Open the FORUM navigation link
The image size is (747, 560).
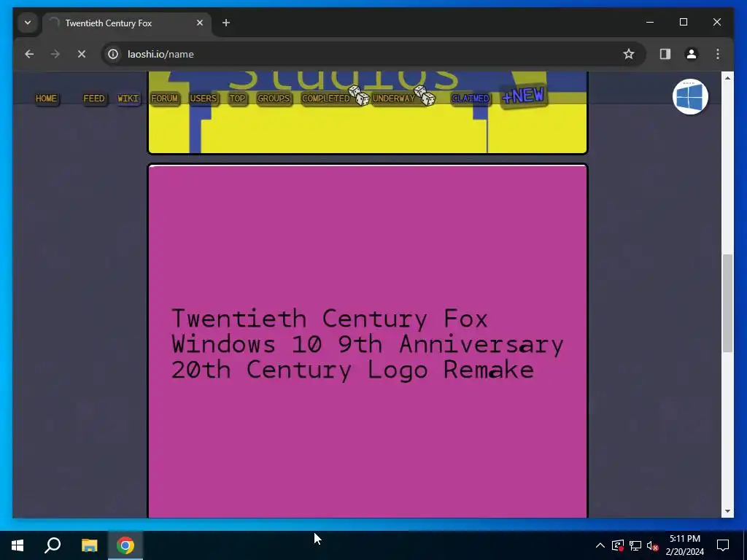coord(164,98)
